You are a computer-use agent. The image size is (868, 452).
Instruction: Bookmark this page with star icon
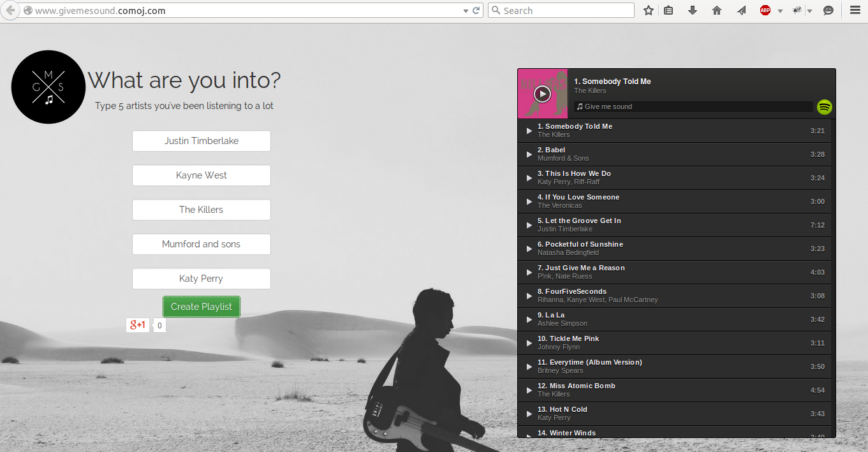[x=649, y=10]
